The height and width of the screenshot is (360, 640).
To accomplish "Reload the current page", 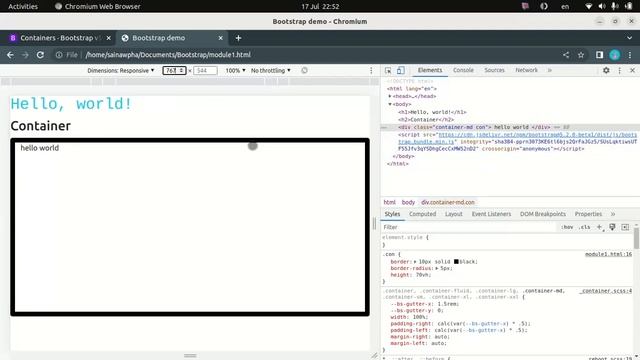I will click(x=40, y=55).
